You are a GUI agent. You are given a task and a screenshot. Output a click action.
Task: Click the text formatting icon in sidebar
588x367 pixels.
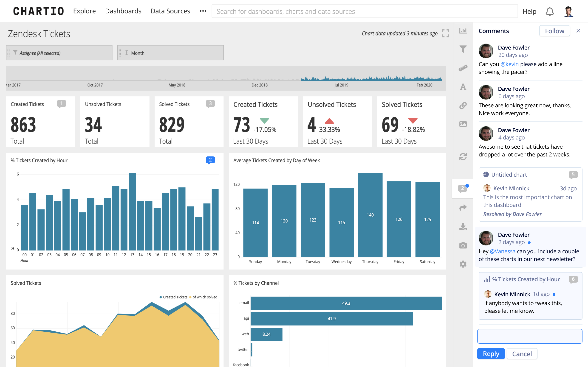pyautogui.click(x=464, y=88)
